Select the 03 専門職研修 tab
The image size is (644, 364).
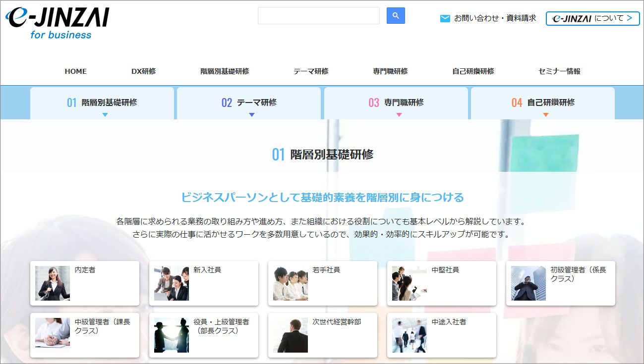[396, 103]
